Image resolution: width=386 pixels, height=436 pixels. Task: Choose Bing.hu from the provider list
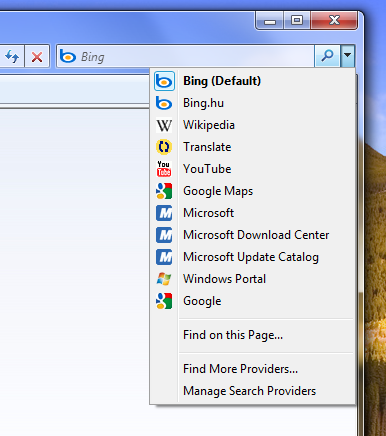(253, 103)
